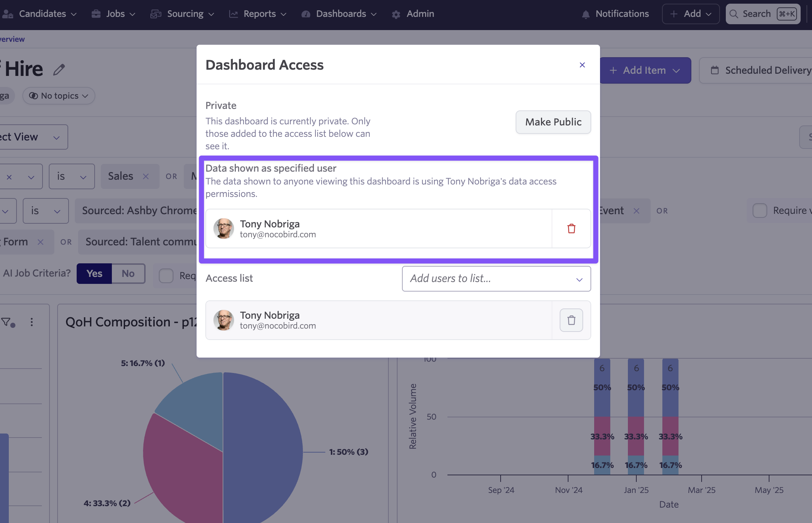This screenshot has width=812, height=523.
Task: Click Tony Nobriga's avatar under specified user
Action: [x=223, y=228]
